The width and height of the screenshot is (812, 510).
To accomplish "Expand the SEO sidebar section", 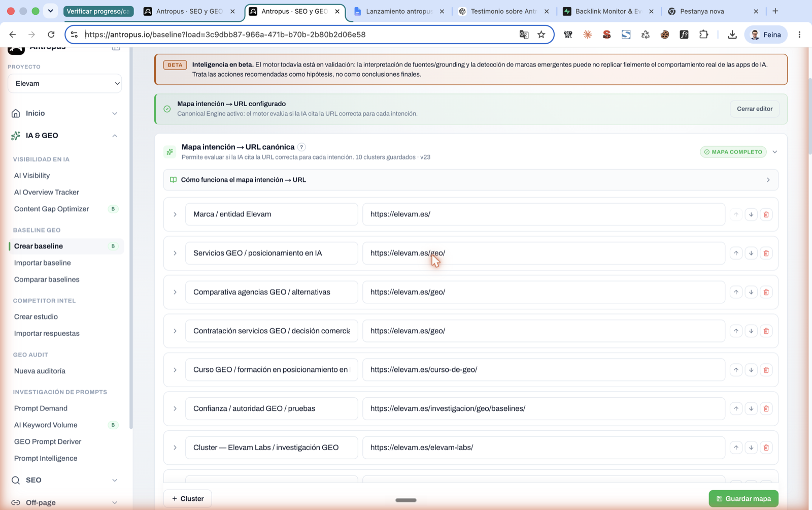I will pos(115,480).
